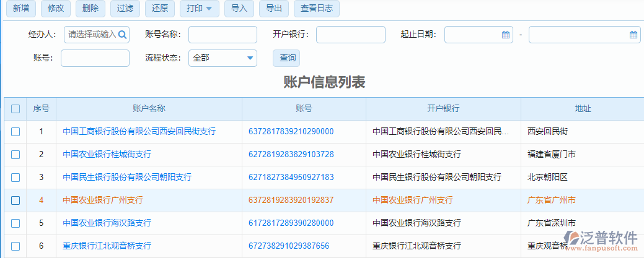
Task: Open the end date calendar picker
Action: coord(633,35)
